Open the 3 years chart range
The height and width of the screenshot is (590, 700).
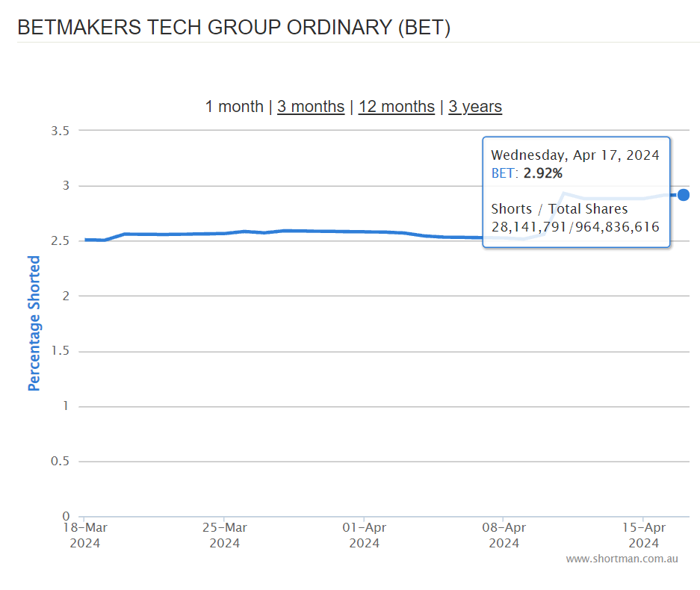(x=475, y=107)
